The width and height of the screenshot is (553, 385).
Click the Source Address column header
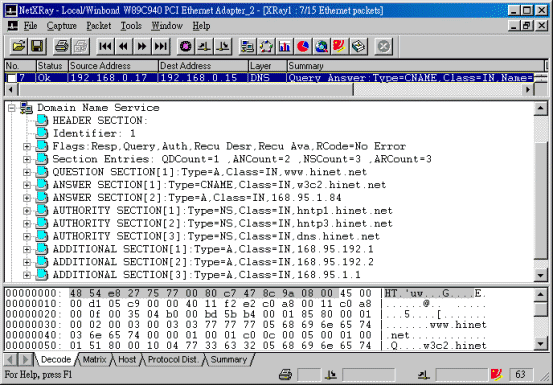[113, 66]
